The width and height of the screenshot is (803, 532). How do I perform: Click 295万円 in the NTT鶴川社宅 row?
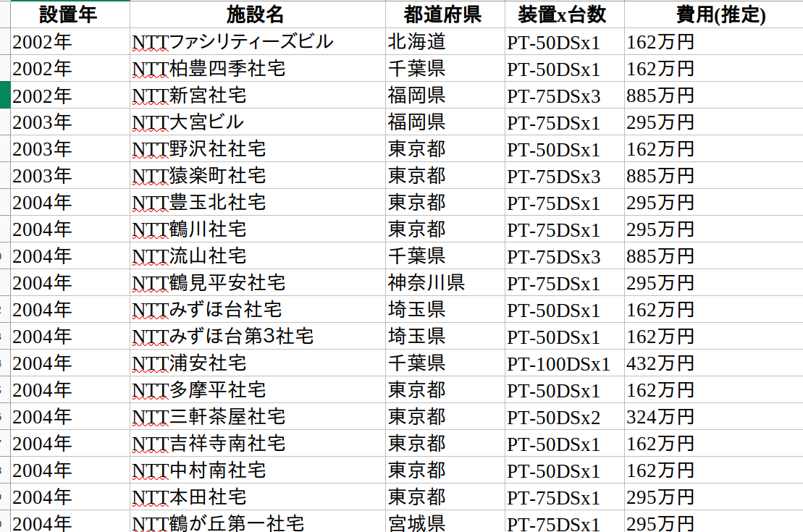point(713,229)
